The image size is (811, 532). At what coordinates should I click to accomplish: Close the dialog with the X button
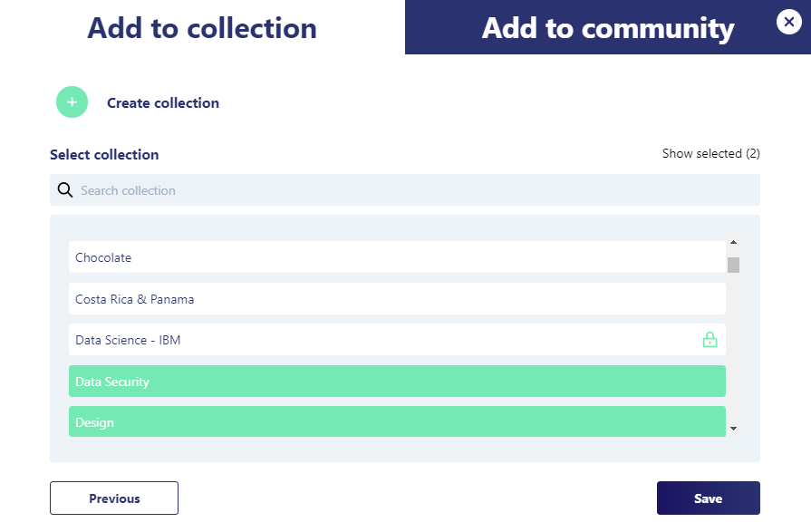click(x=788, y=22)
